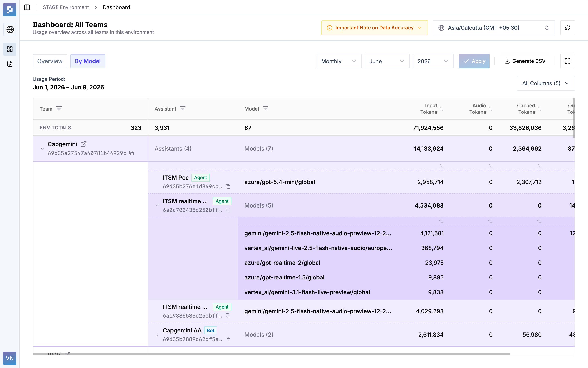This screenshot has width=588, height=368.
Task: Sort Capgemini assistants by audio tokens
Action: [x=490, y=166]
